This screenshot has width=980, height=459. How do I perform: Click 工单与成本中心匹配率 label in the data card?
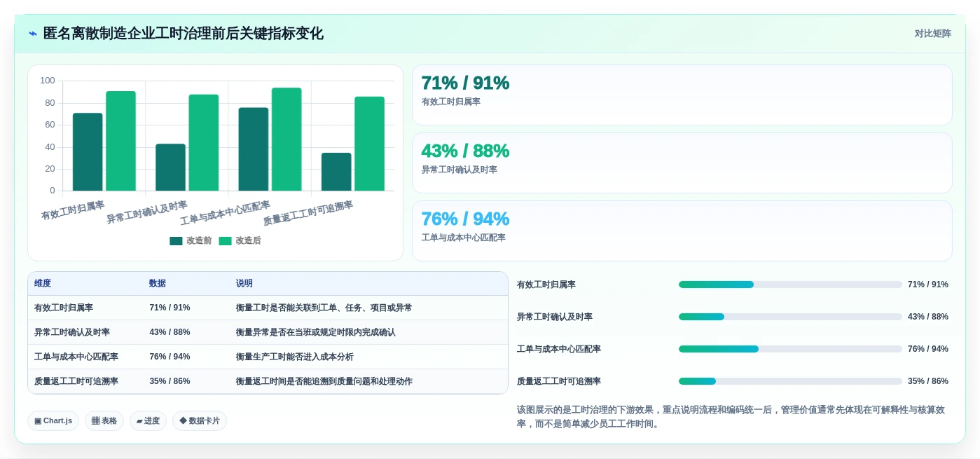(x=463, y=238)
